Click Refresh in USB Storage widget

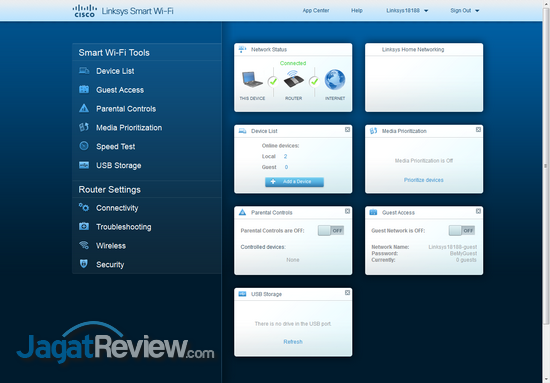coord(293,342)
